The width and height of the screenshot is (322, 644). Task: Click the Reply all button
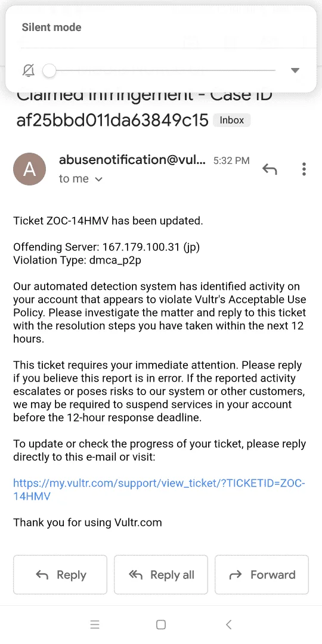pyautogui.click(x=161, y=575)
